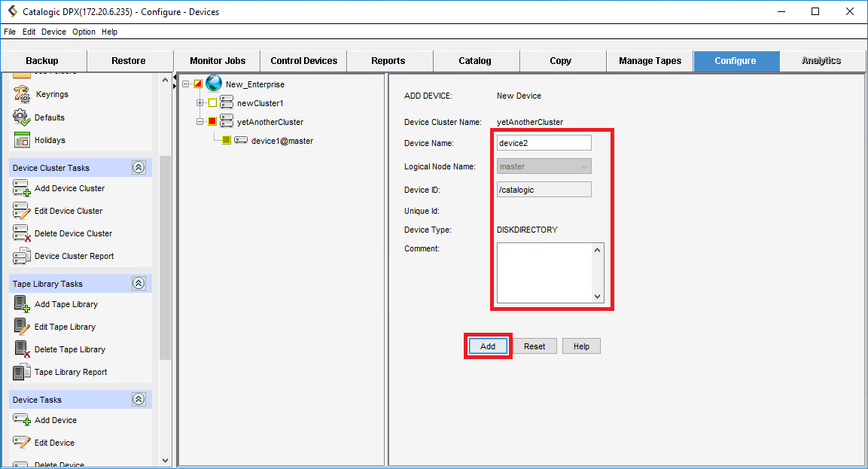The width and height of the screenshot is (868, 469).
Task: Collapse the Tape Library Tasks section
Action: click(139, 284)
